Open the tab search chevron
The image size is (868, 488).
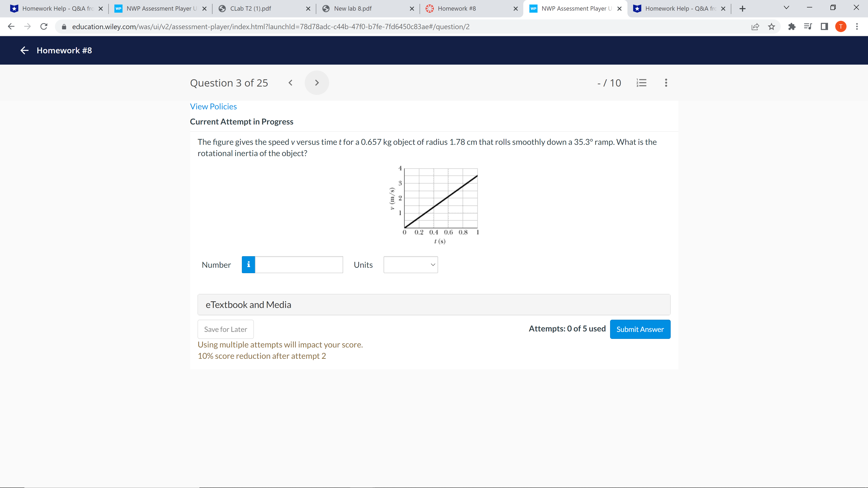(x=786, y=8)
